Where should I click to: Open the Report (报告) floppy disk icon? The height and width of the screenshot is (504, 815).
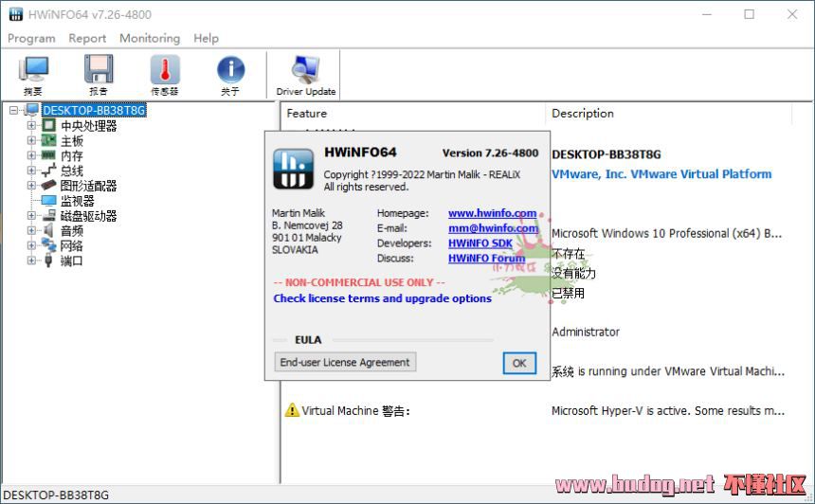[x=99, y=75]
